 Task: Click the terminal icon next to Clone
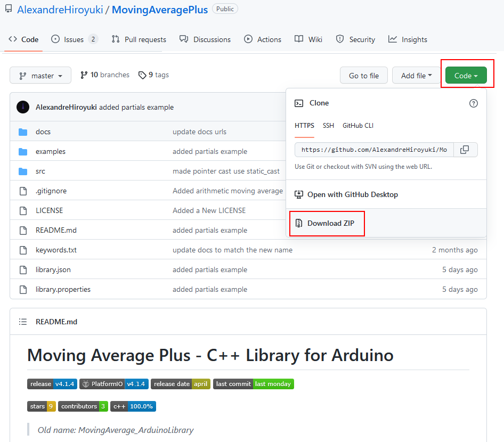pyautogui.click(x=299, y=103)
